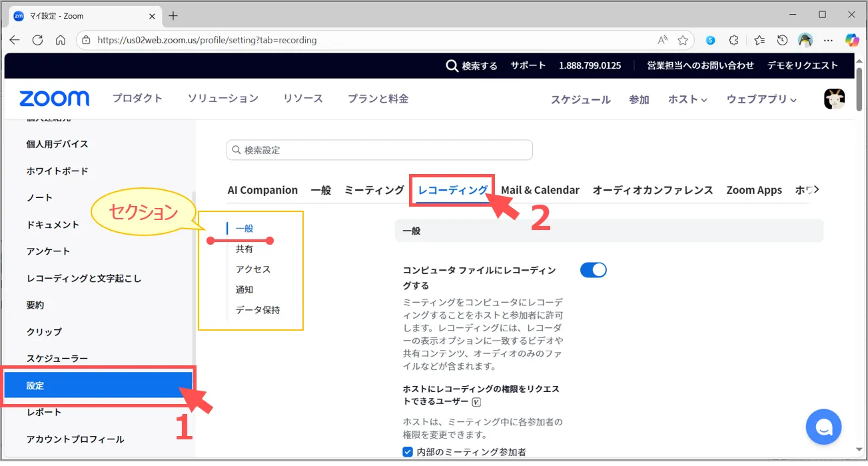Screen dimensions: 868x466
Task: Jump to the 共有 section
Action: [x=244, y=249]
